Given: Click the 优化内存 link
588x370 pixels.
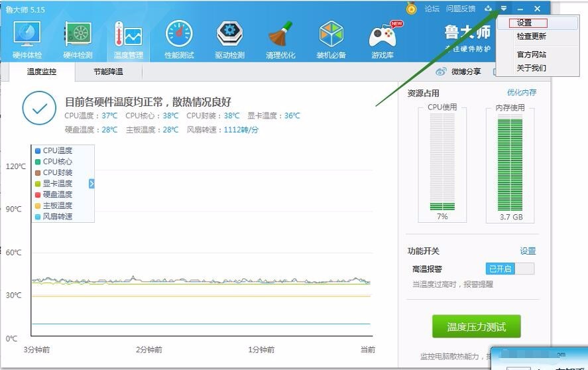Looking at the screenshot, I should [522, 92].
